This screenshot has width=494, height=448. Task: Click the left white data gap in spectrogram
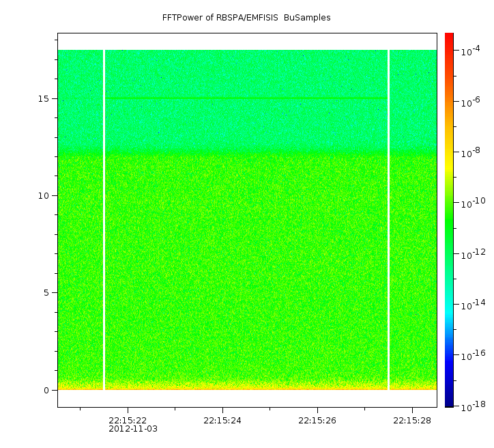pos(104,219)
